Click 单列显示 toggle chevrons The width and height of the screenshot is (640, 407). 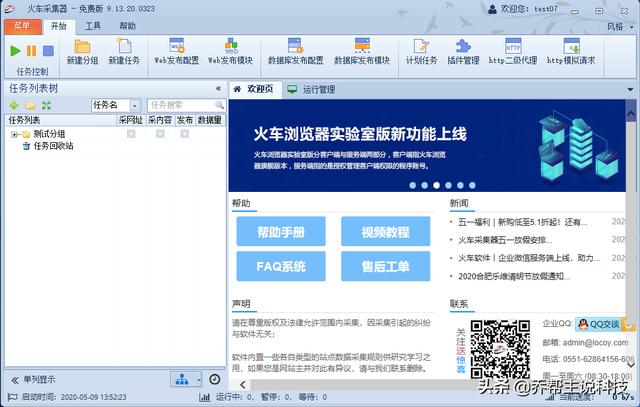(15, 380)
